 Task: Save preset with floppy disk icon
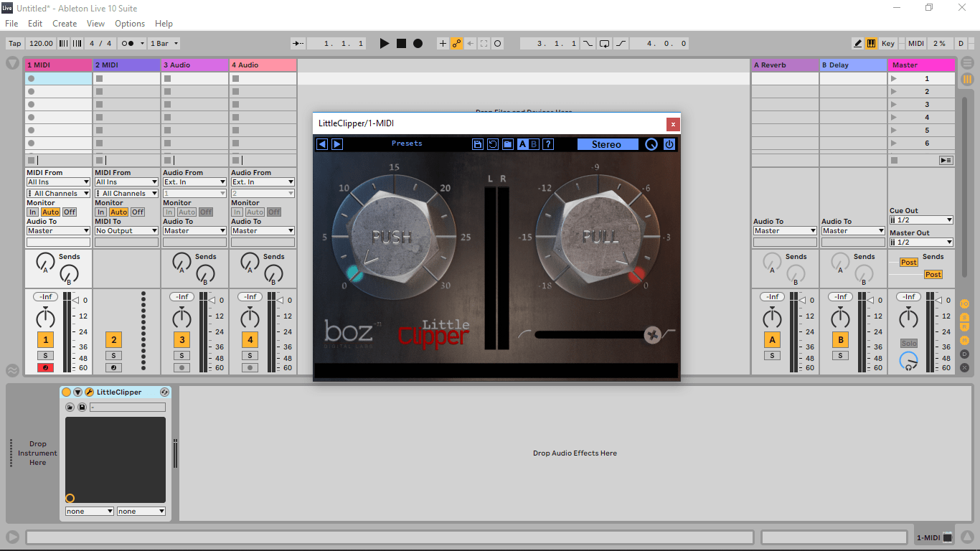tap(478, 144)
